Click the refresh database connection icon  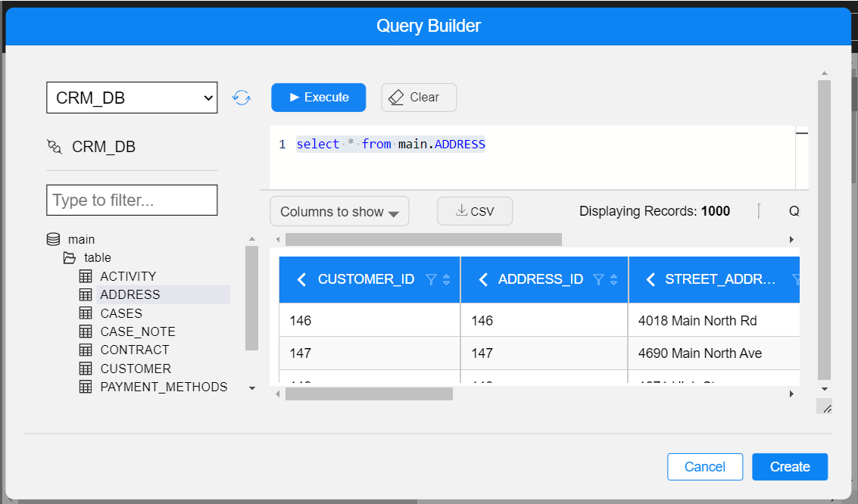(242, 98)
